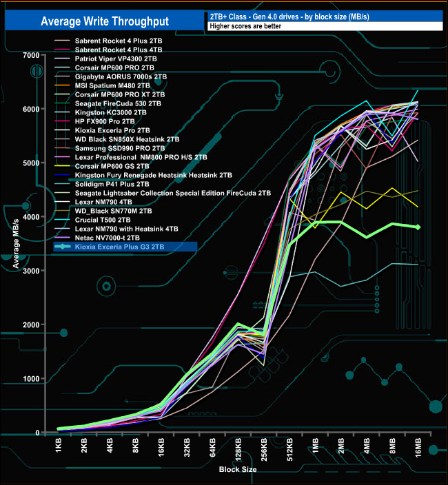Select Kioxia Exceria Pro 2TB legend label
The height and width of the screenshot is (485, 448).
(112, 130)
